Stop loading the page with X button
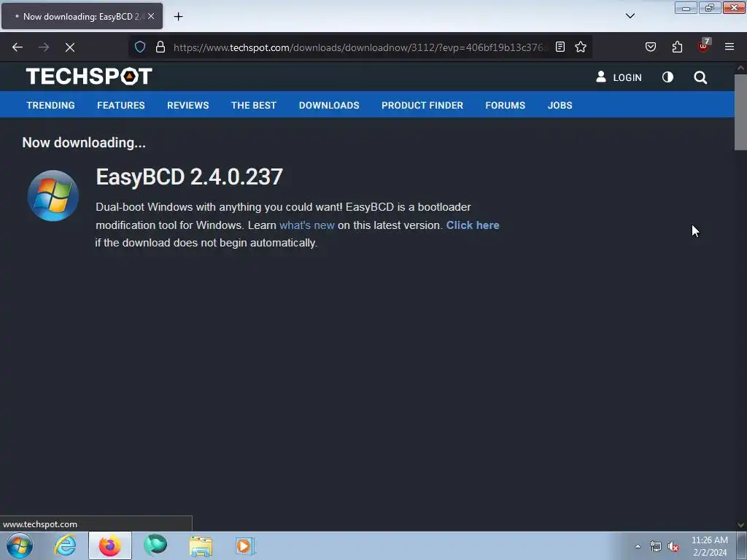The height and width of the screenshot is (560, 747). pos(69,47)
